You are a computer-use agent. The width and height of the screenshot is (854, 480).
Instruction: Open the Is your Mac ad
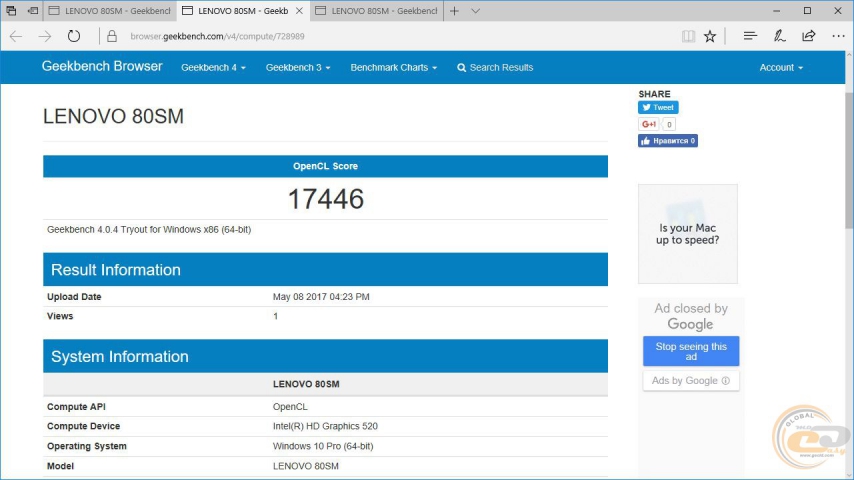pos(688,234)
